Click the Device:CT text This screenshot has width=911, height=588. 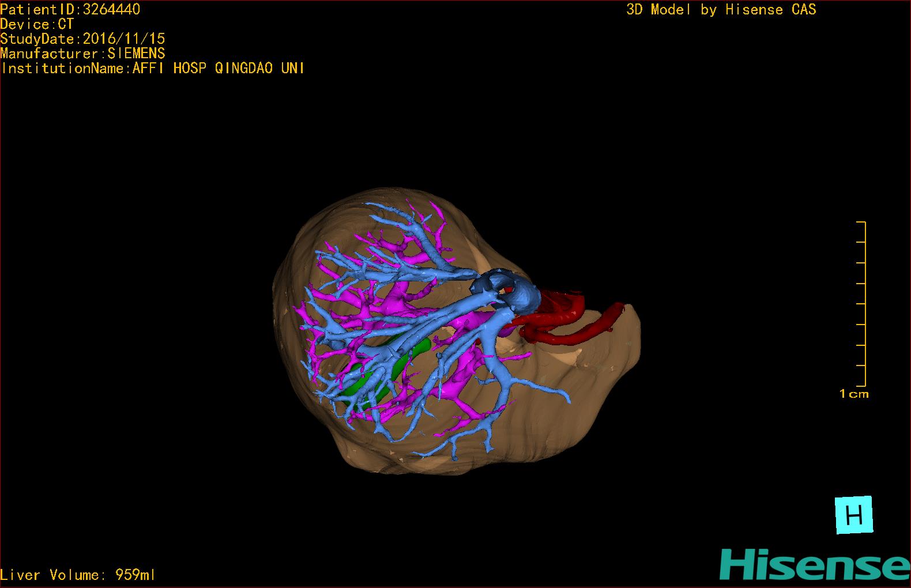(37, 24)
